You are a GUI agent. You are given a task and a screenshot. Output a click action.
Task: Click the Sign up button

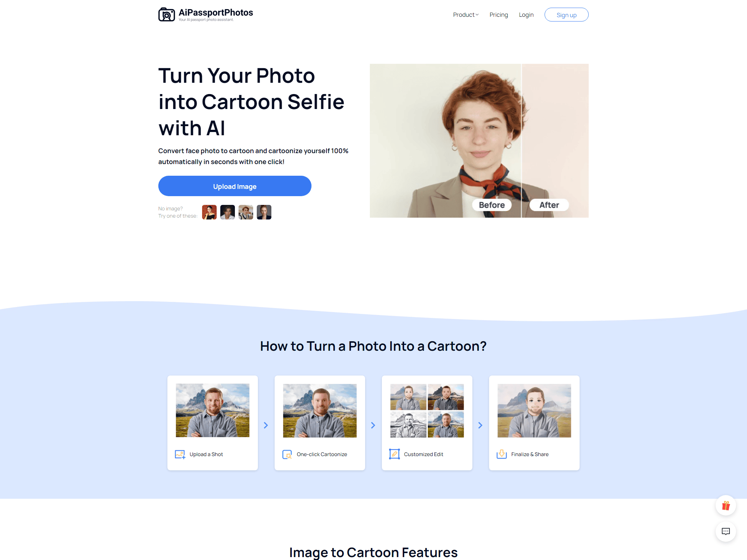coord(566,15)
